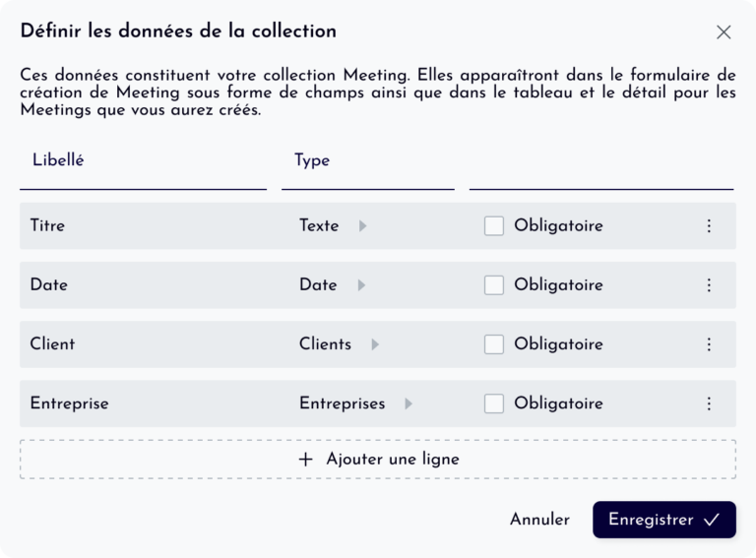Close the collection data dialog
The image size is (756, 558).
pos(724,31)
